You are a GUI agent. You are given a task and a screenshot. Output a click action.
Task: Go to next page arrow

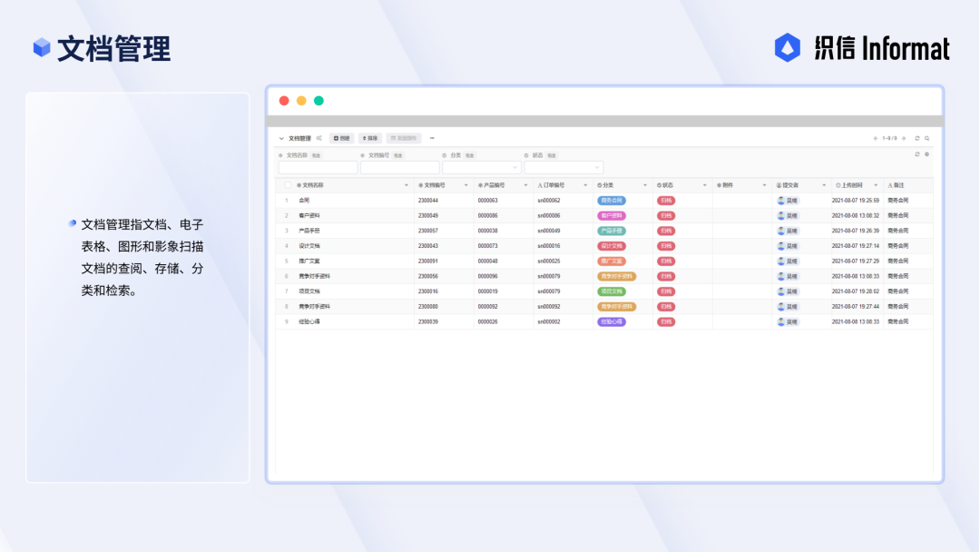tap(904, 138)
